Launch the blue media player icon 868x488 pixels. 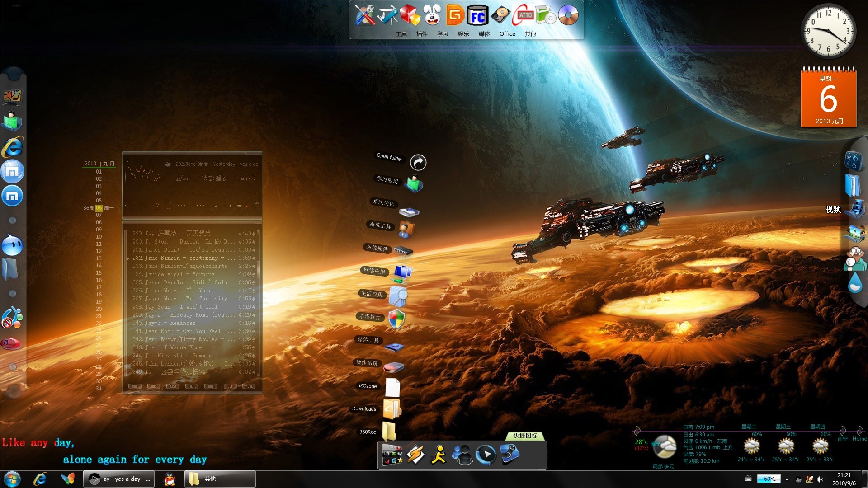(486, 455)
